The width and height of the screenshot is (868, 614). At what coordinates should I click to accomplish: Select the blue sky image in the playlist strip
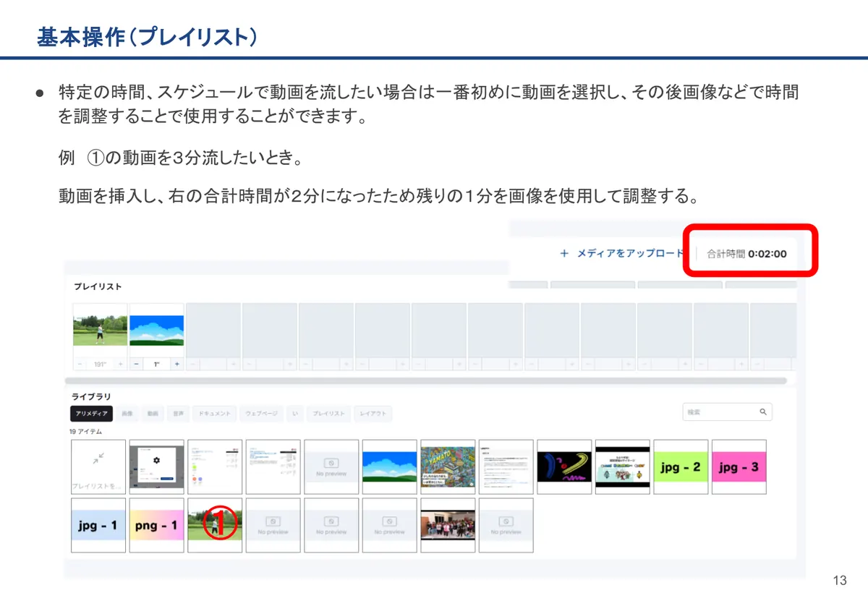coord(156,331)
